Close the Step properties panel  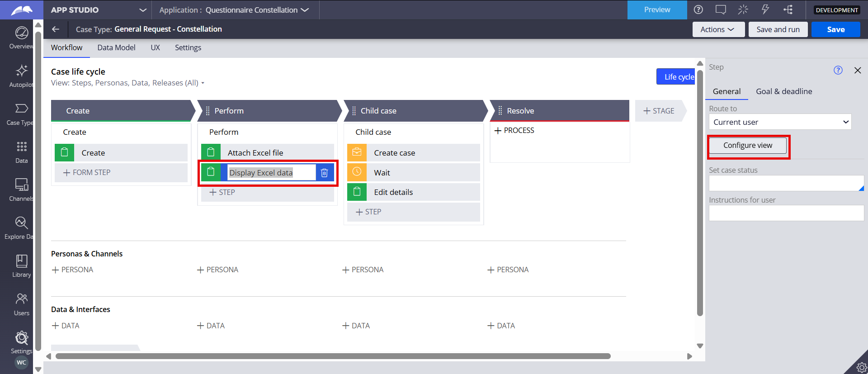click(x=858, y=70)
